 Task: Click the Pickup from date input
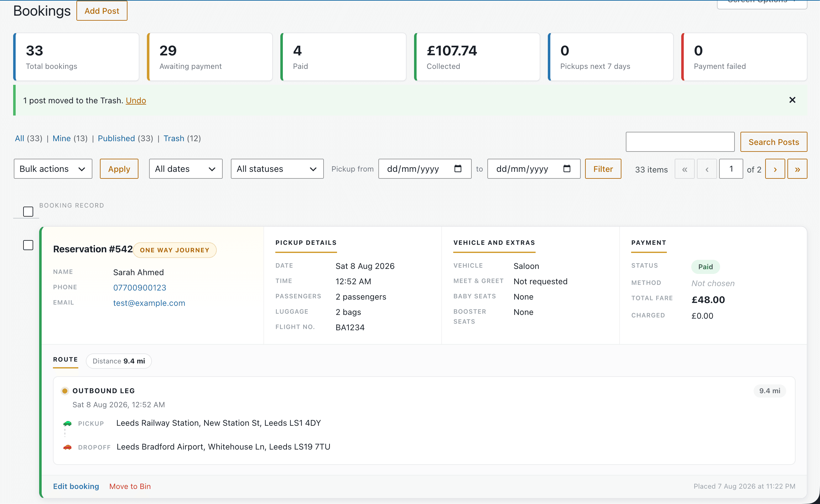point(425,169)
